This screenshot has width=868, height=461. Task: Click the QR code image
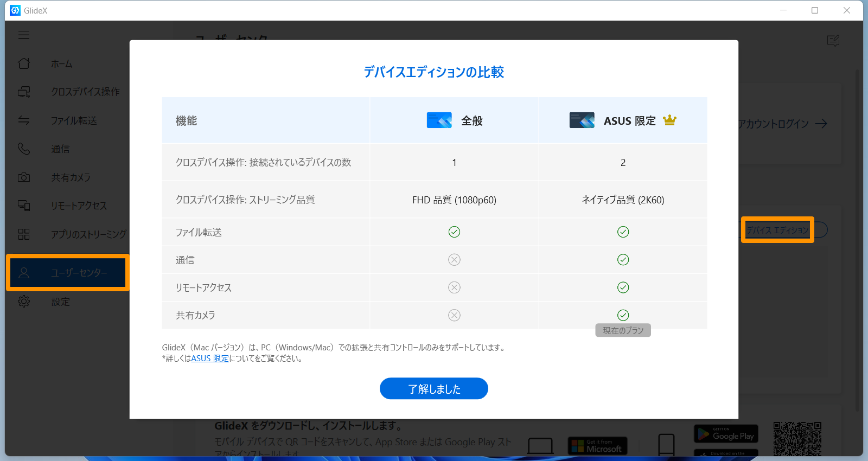click(x=797, y=438)
